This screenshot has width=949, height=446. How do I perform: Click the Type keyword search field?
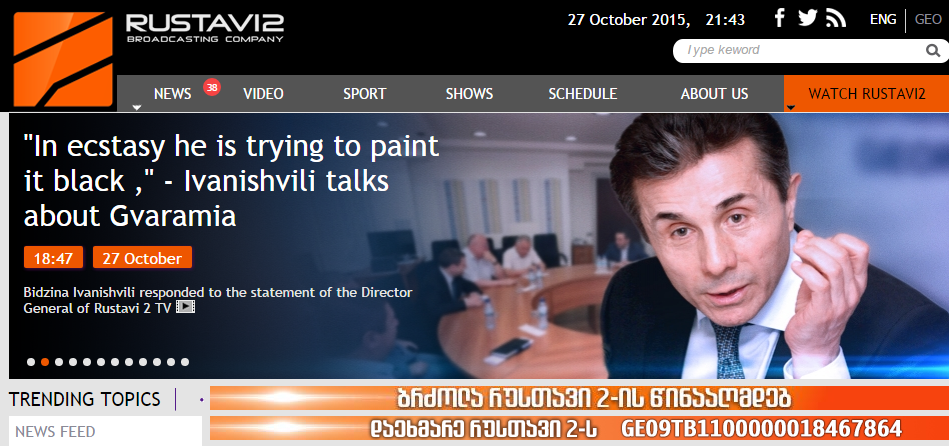(799, 51)
